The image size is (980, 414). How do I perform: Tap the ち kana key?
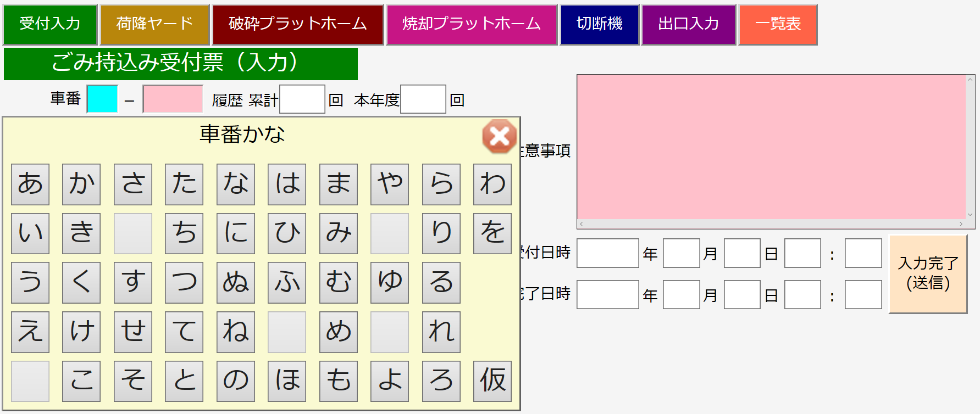[184, 233]
